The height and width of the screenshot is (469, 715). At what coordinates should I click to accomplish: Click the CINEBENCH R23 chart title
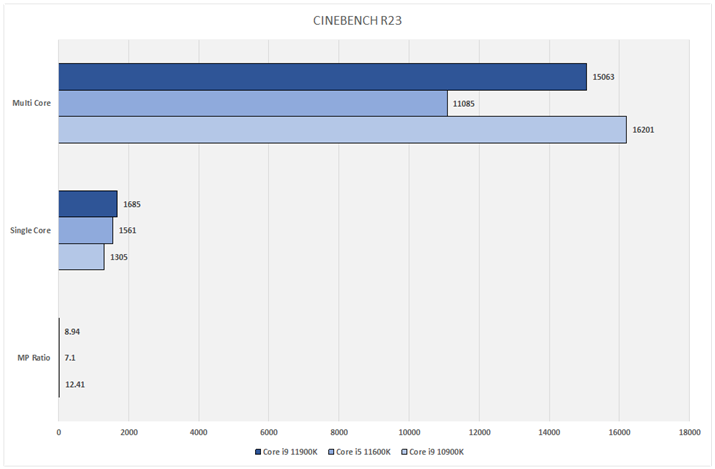tap(357, 20)
